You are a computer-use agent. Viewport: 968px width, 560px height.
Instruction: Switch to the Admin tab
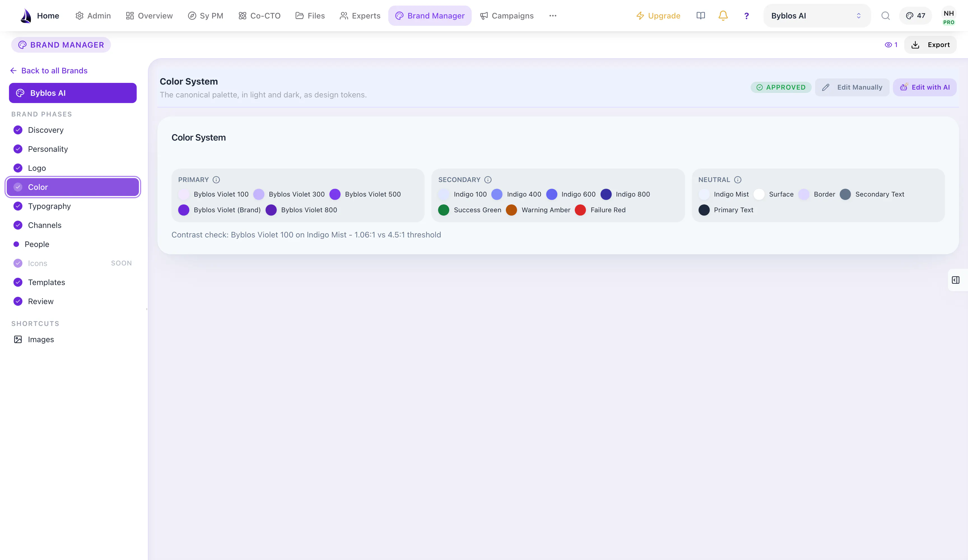point(93,16)
